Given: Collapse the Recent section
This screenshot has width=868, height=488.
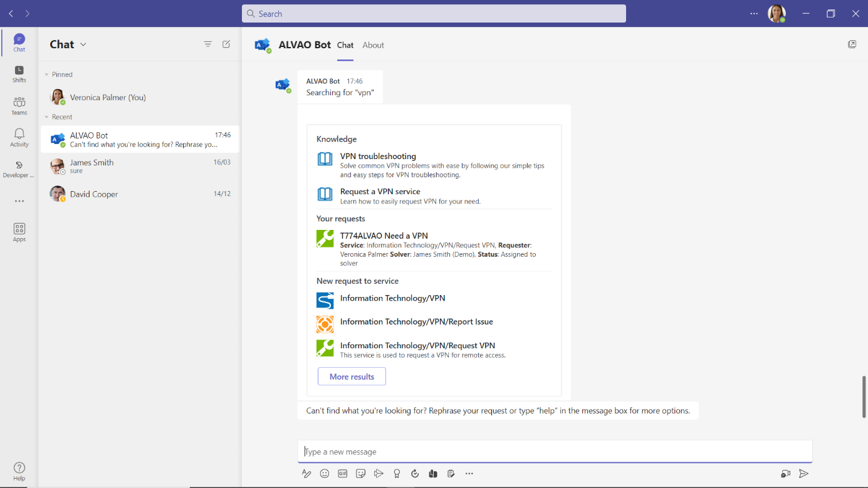Looking at the screenshot, I should (x=46, y=117).
